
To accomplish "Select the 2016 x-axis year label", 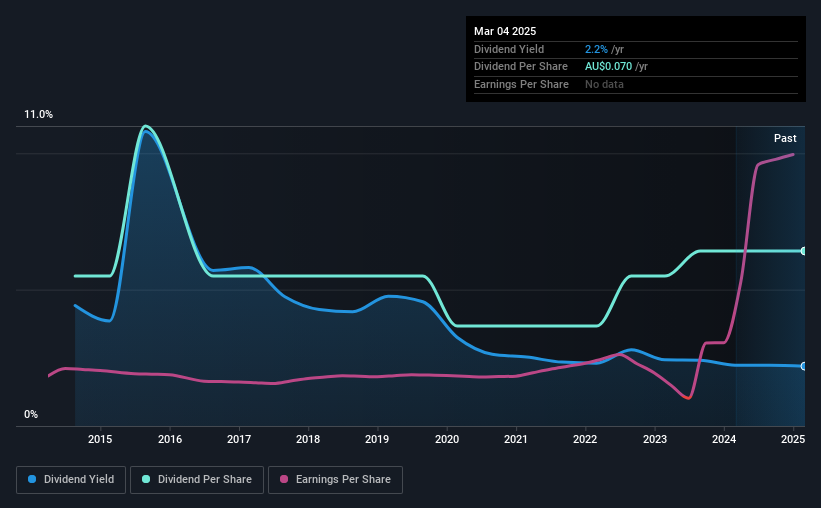I will point(170,439).
